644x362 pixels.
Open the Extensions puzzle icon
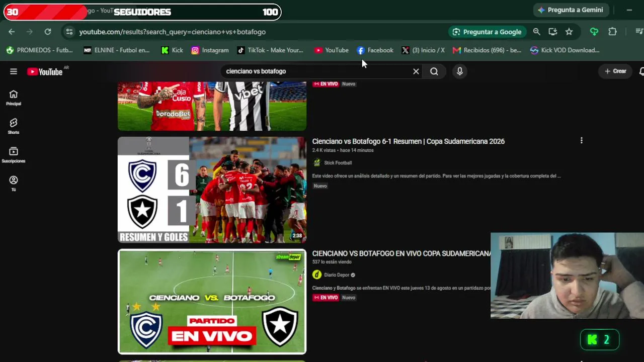point(612,32)
